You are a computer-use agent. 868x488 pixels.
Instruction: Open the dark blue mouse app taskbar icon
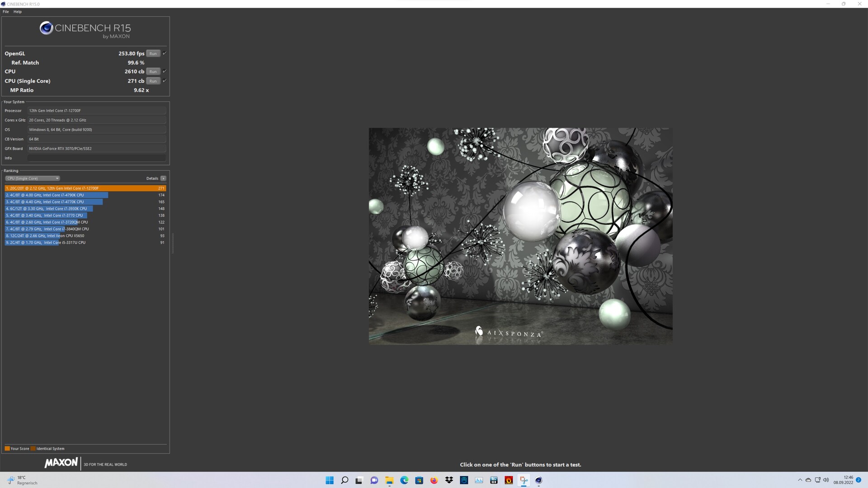coord(464,480)
